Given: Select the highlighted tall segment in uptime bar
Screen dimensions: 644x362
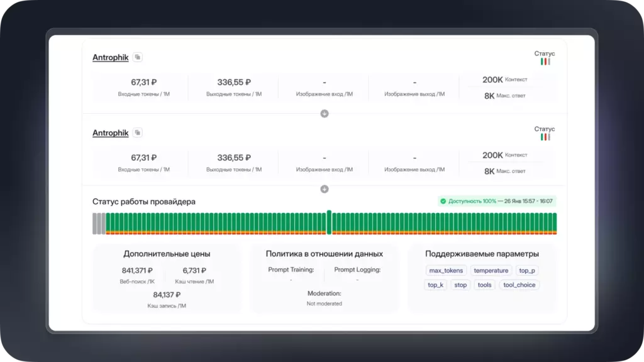Looking at the screenshot, I should pyautogui.click(x=329, y=222).
